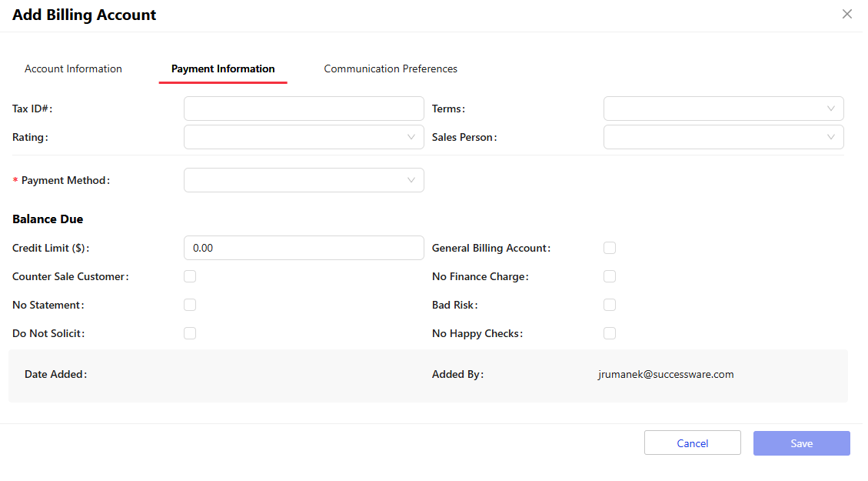Viewport: 868px width, 481px height.
Task: Click the Date Added label
Action: (x=56, y=374)
